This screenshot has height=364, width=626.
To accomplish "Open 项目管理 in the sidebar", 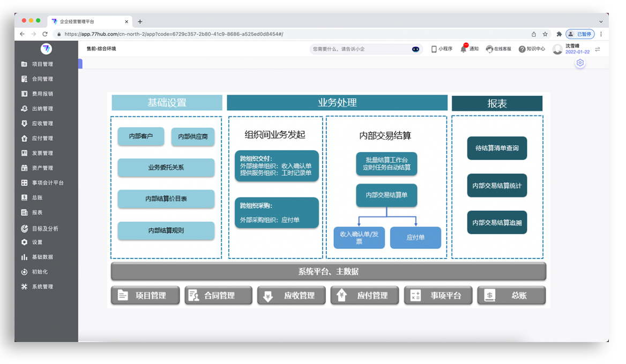I will pyautogui.click(x=42, y=64).
